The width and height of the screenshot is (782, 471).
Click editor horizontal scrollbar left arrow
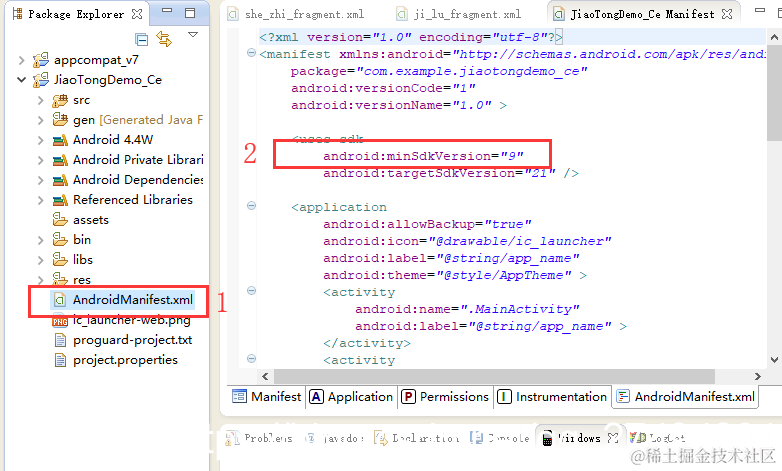tap(265, 376)
